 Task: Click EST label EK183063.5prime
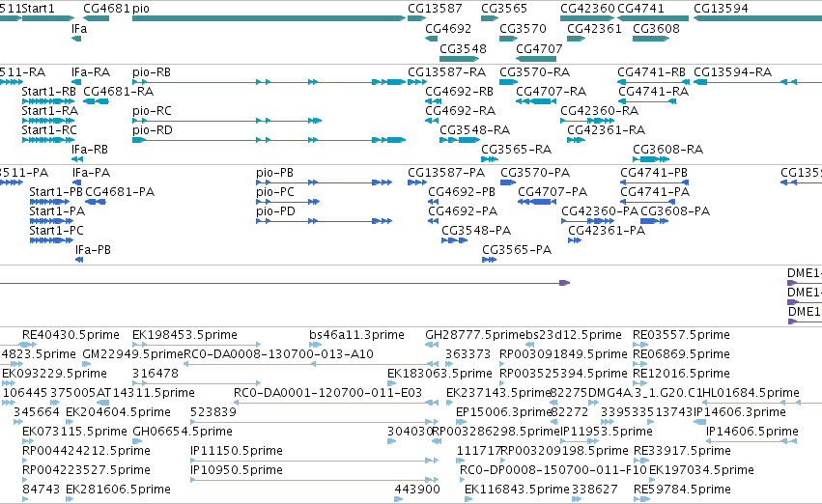(x=439, y=374)
